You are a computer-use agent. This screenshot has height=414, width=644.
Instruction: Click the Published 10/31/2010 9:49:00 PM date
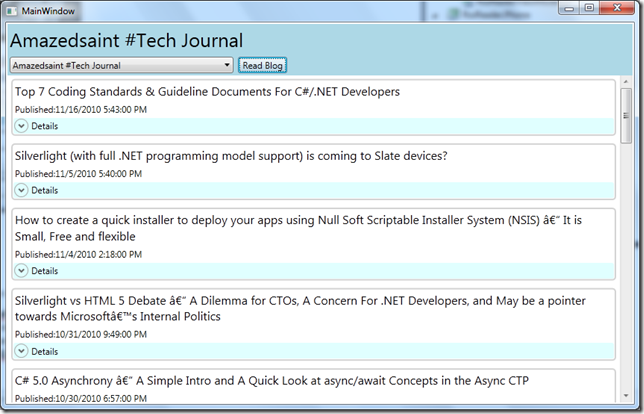81,334
